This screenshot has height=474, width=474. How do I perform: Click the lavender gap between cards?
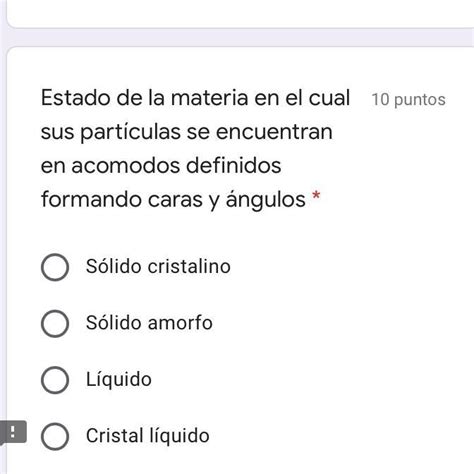pos(240,38)
